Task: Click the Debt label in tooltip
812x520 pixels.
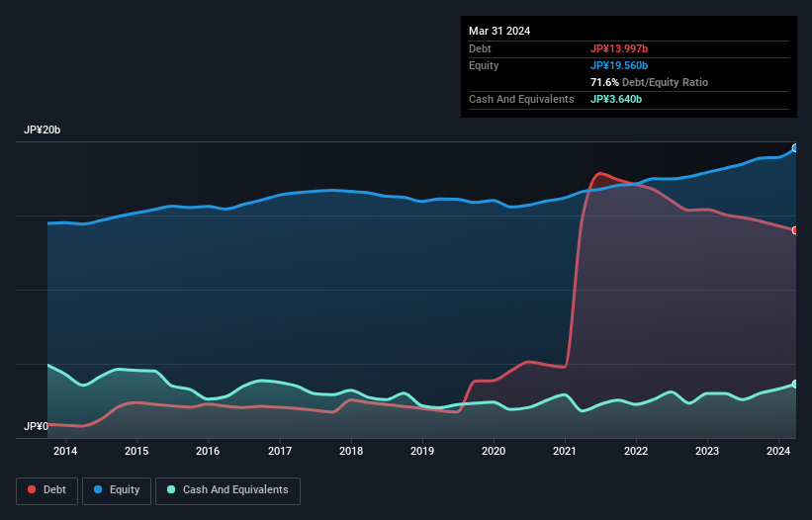Action: [480, 48]
